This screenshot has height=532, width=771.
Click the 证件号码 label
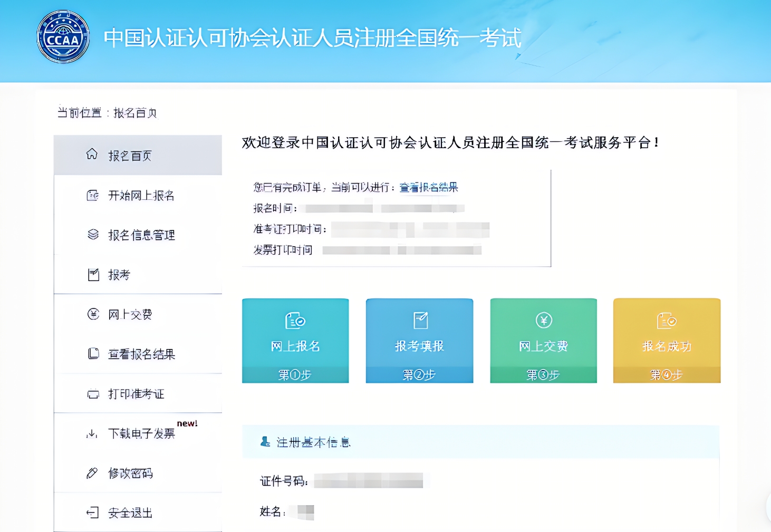[284, 481]
